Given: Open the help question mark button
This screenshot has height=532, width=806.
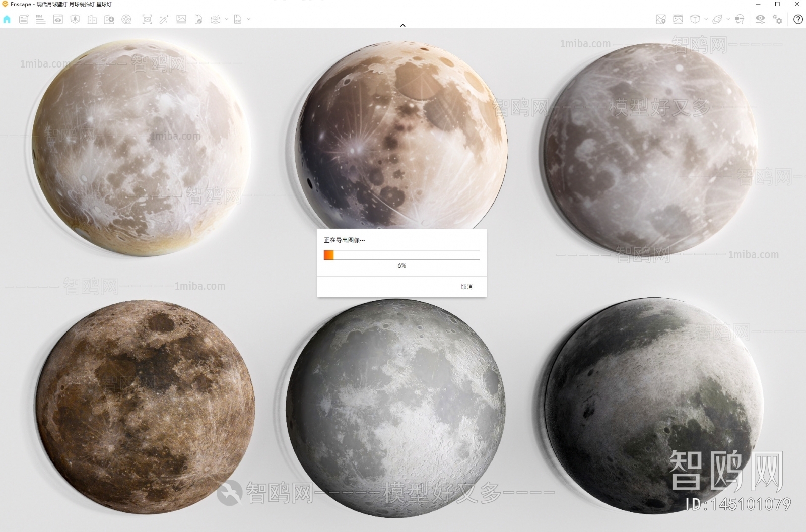Looking at the screenshot, I should click(x=798, y=19).
